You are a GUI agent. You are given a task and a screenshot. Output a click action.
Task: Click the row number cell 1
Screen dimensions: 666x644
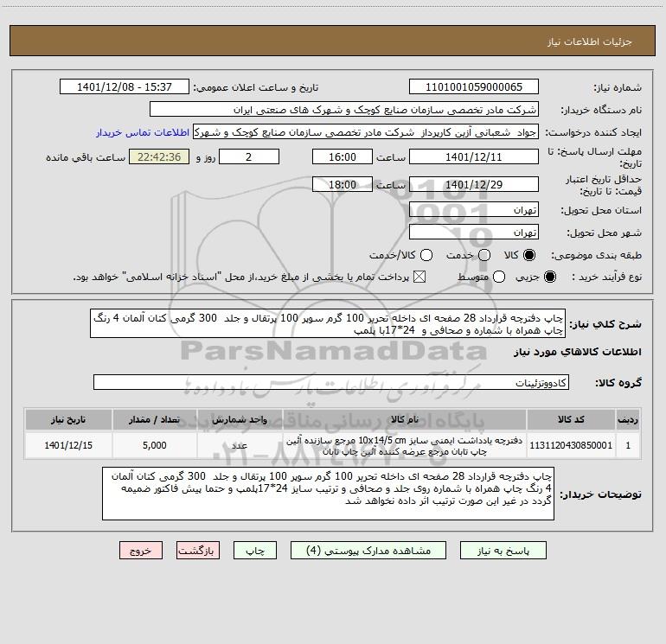click(628, 445)
